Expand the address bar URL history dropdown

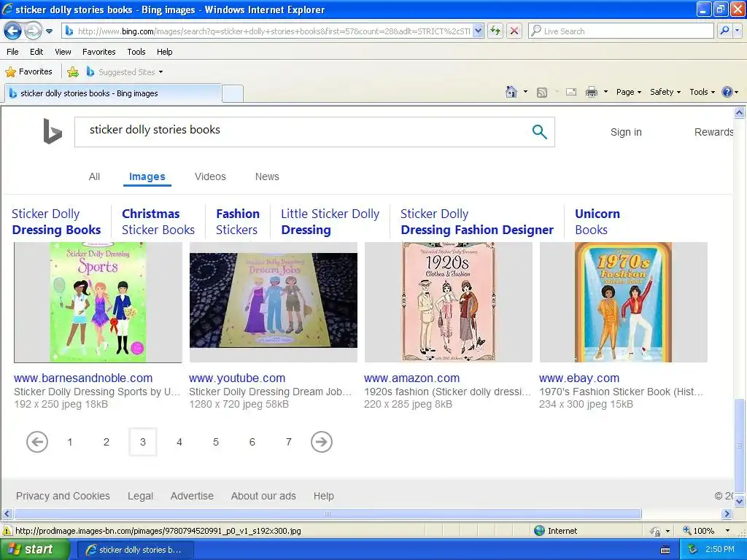click(479, 31)
